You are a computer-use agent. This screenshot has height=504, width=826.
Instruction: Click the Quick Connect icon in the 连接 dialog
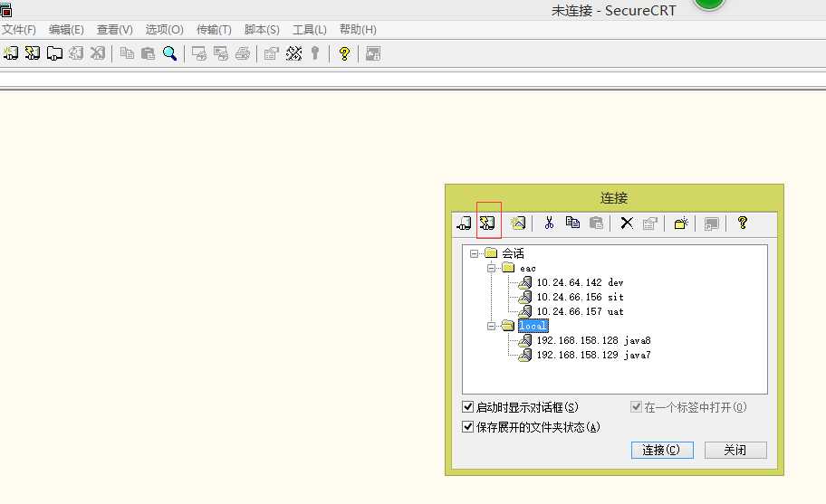[x=488, y=223]
